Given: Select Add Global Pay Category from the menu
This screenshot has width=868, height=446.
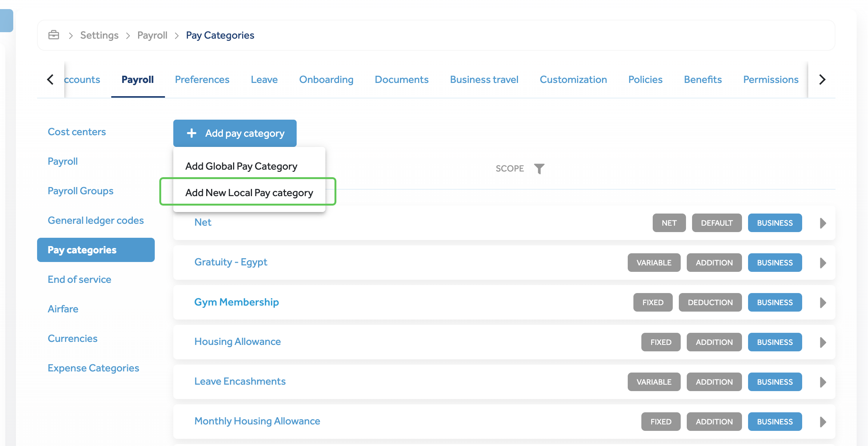Looking at the screenshot, I should pyautogui.click(x=241, y=166).
